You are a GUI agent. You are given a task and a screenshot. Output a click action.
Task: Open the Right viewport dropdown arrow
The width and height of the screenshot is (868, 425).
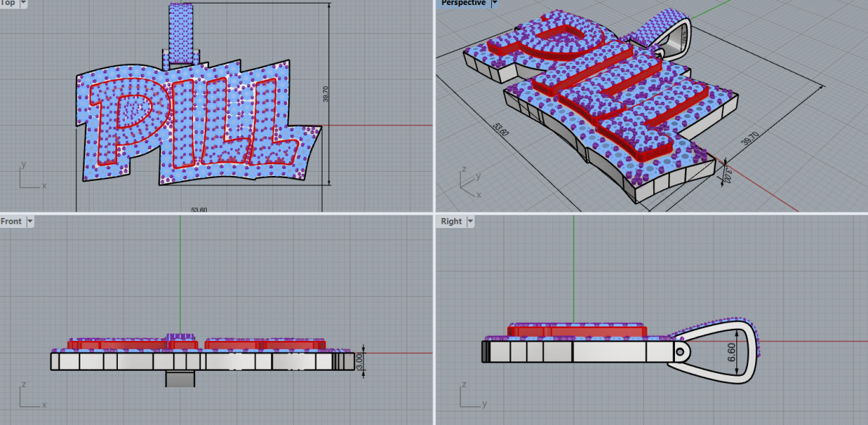(x=470, y=222)
